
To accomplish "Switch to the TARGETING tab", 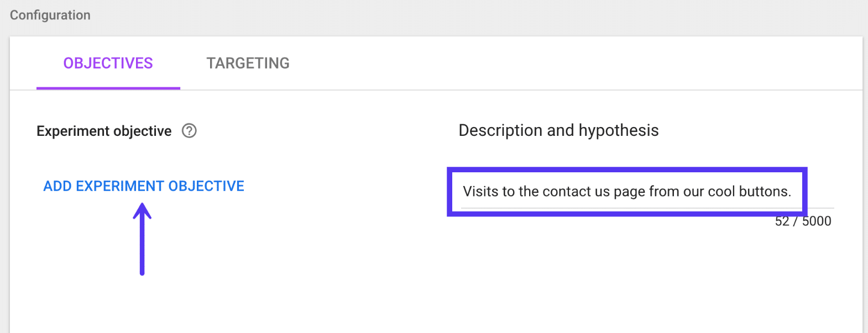I will click(x=248, y=63).
